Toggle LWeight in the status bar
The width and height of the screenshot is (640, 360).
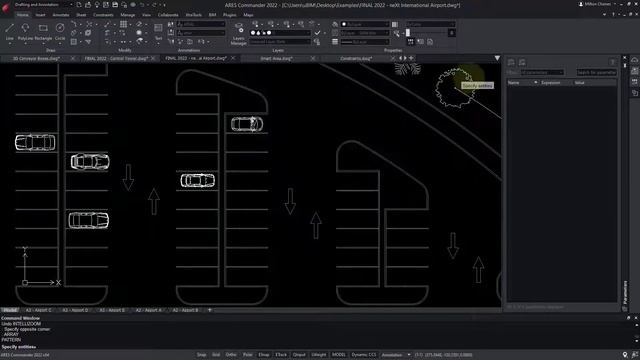(319, 355)
